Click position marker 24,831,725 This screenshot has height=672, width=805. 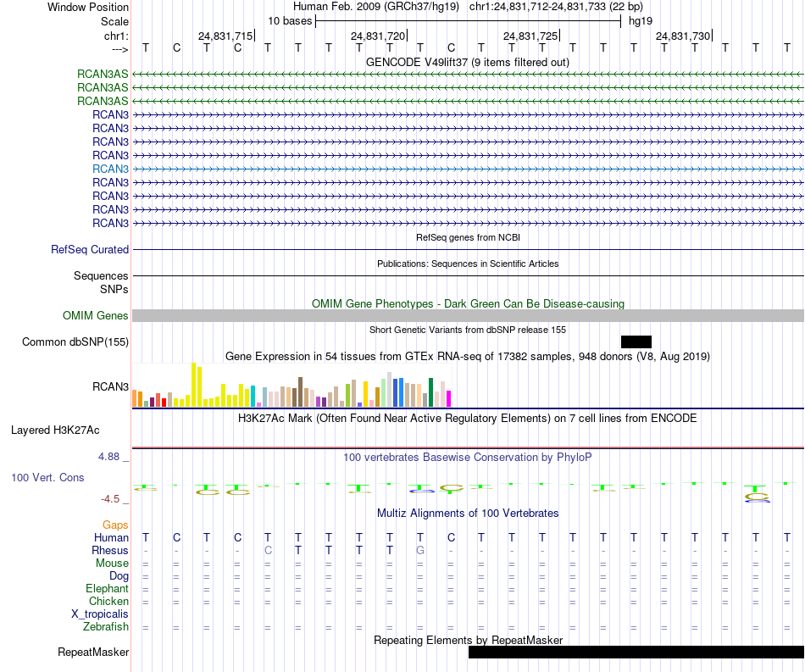click(530, 36)
